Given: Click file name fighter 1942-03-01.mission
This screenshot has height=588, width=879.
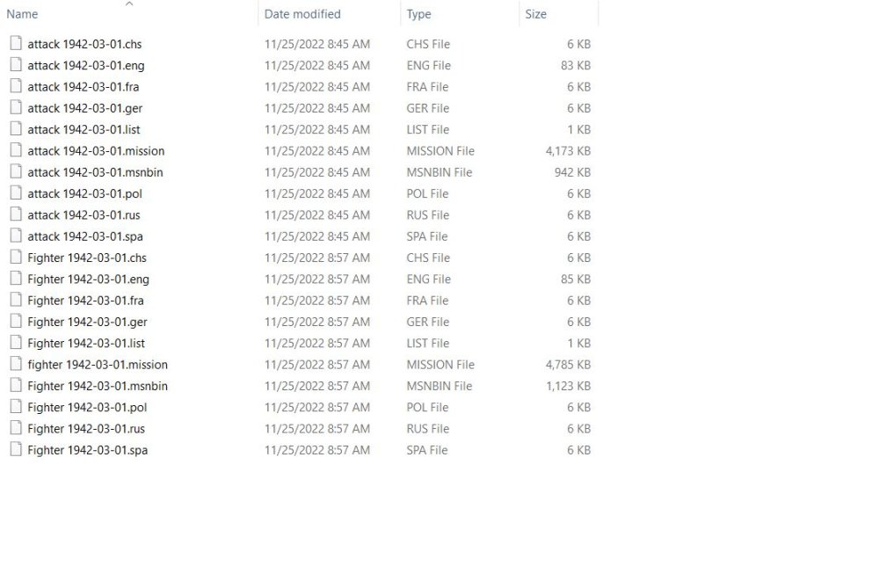Looking at the screenshot, I should pos(98,364).
